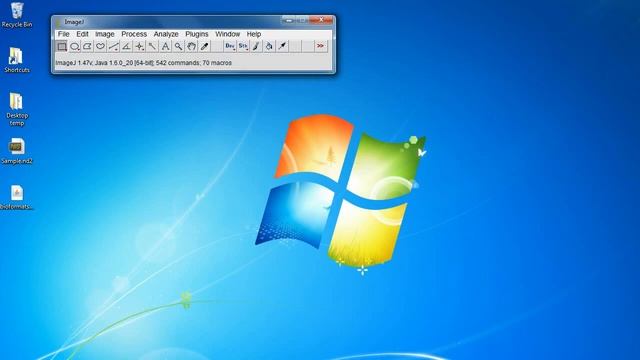Open the Dev developer menu tool

230,47
